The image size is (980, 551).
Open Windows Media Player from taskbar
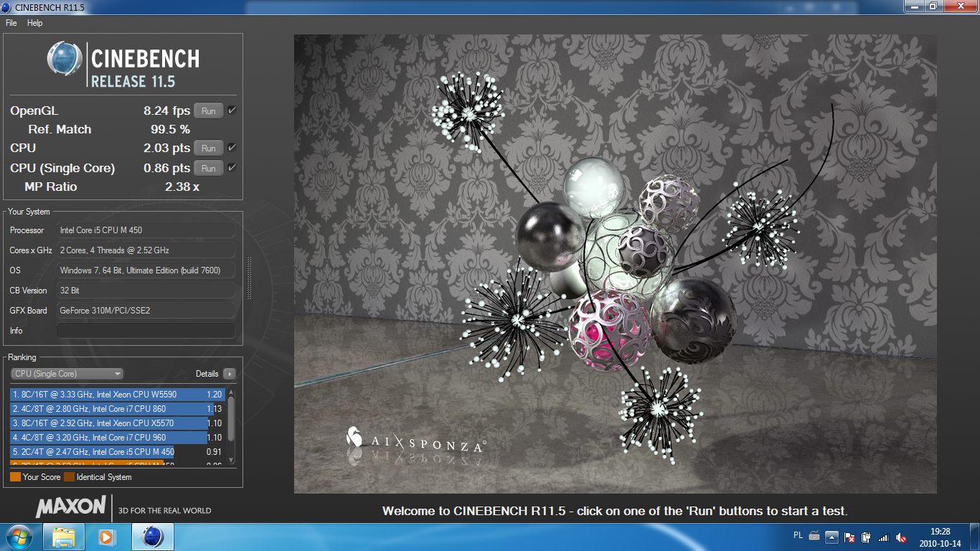(107, 537)
